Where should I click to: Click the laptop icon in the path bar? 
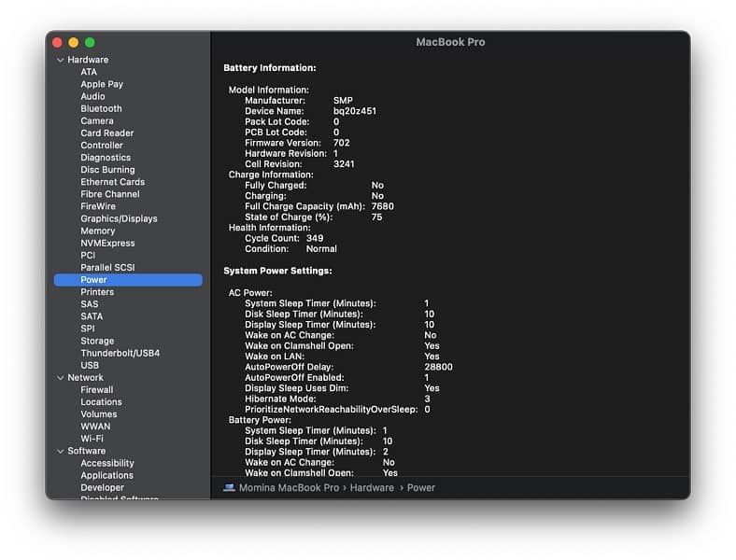(229, 487)
